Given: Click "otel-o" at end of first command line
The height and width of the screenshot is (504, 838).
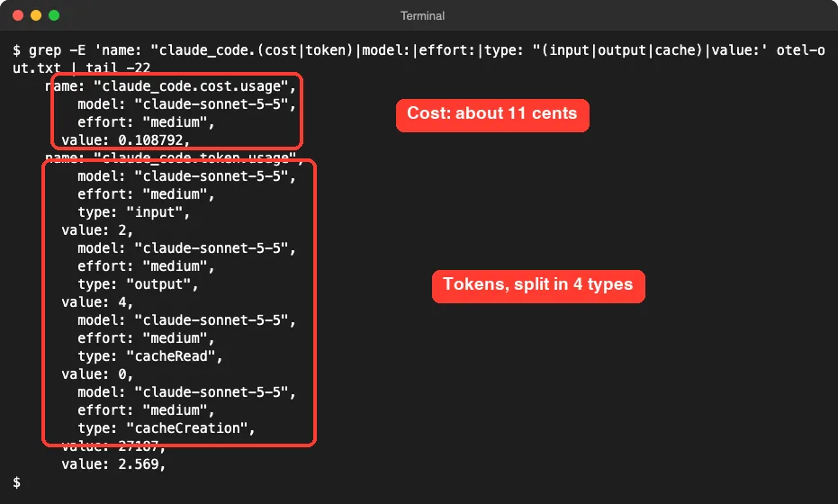Looking at the screenshot, I should [x=800, y=50].
